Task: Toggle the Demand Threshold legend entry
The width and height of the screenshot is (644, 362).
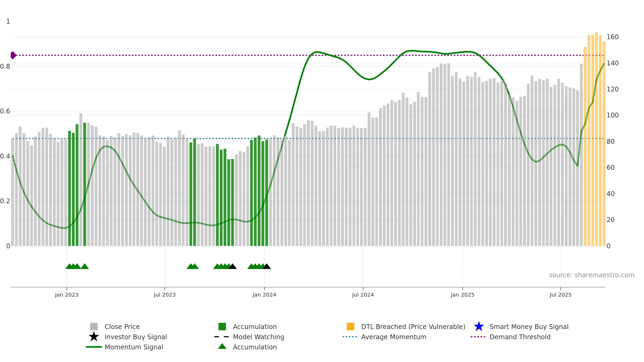Action: pyautogui.click(x=520, y=337)
